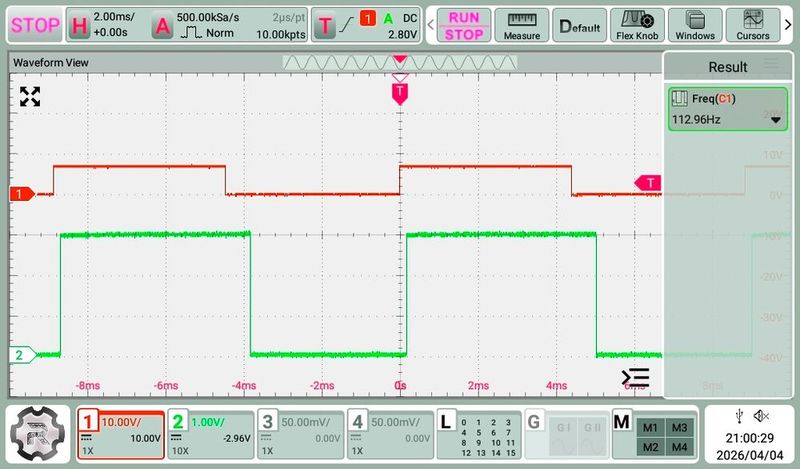The image size is (800, 469).
Task: Select generator GII output
Action: tap(592, 438)
